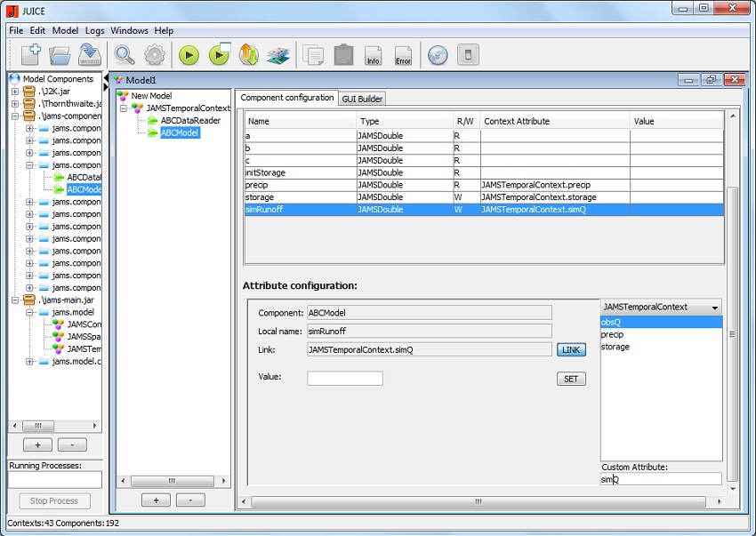Click the horizontal scrollbar under Attribute configuration

point(479,500)
